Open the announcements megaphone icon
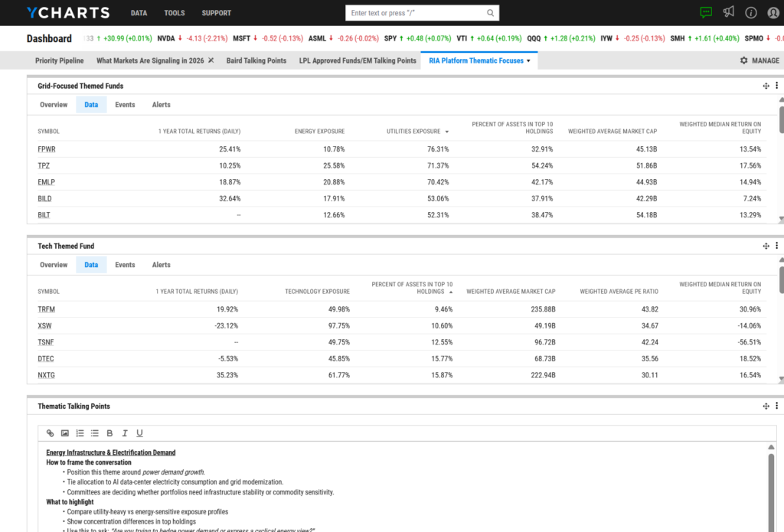The width and height of the screenshot is (784, 532). [729, 12]
